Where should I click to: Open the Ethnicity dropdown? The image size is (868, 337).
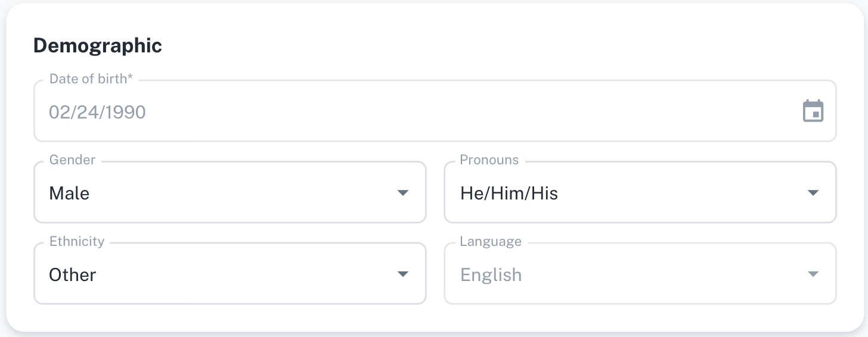pos(230,274)
